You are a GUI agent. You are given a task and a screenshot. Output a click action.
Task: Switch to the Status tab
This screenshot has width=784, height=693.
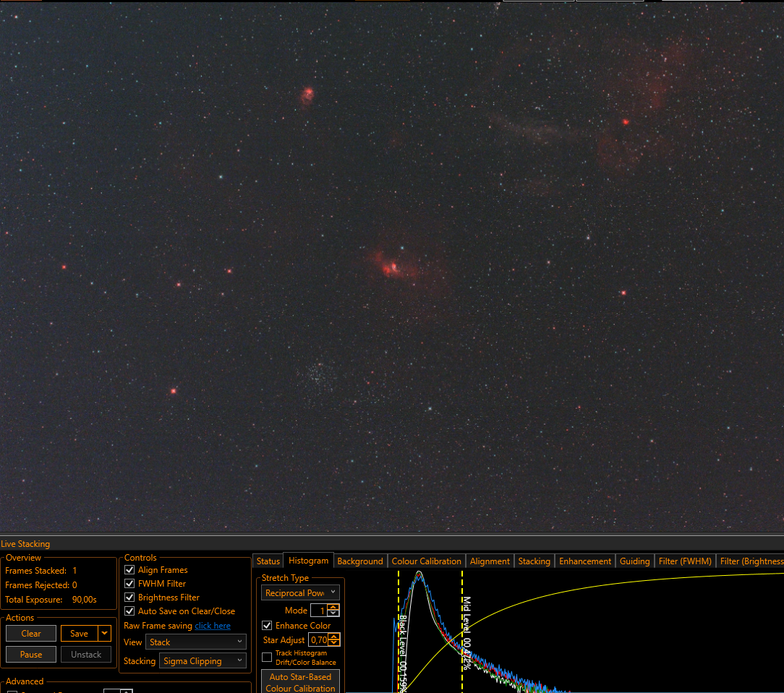[x=268, y=561]
